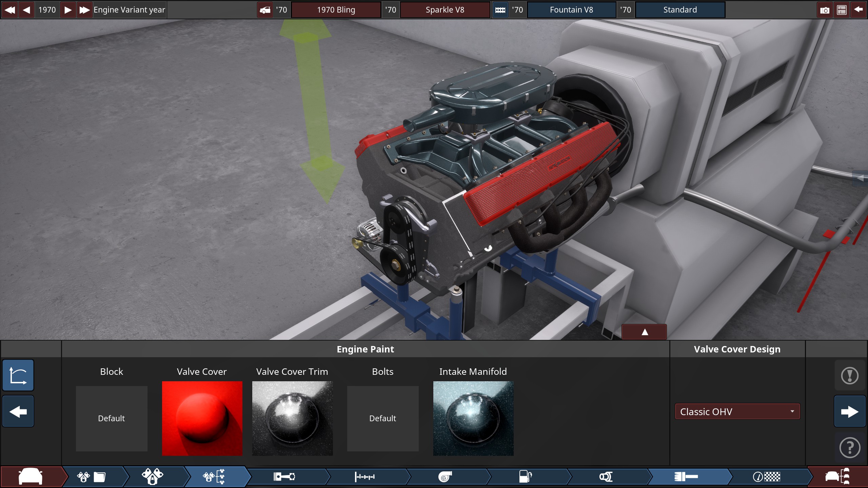
Task: Open the car designer tab
Action: click(31, 477)
